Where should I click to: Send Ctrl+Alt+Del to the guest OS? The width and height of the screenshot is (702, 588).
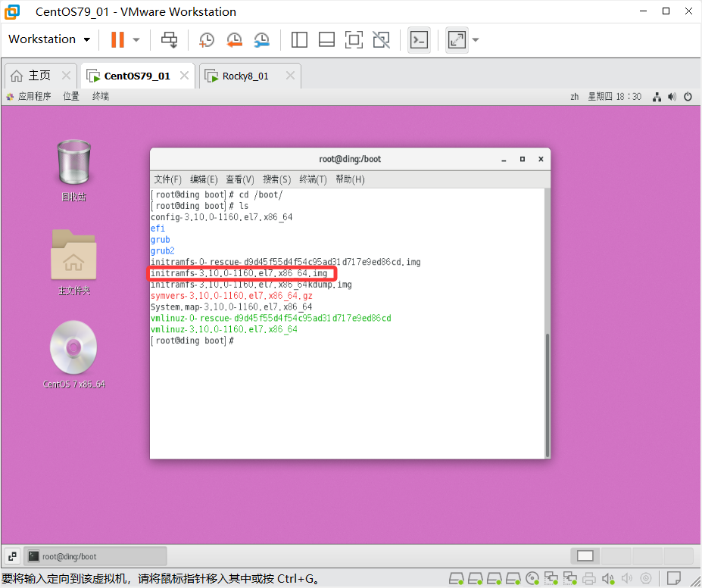pyautogui.click(x=169, y=39)
